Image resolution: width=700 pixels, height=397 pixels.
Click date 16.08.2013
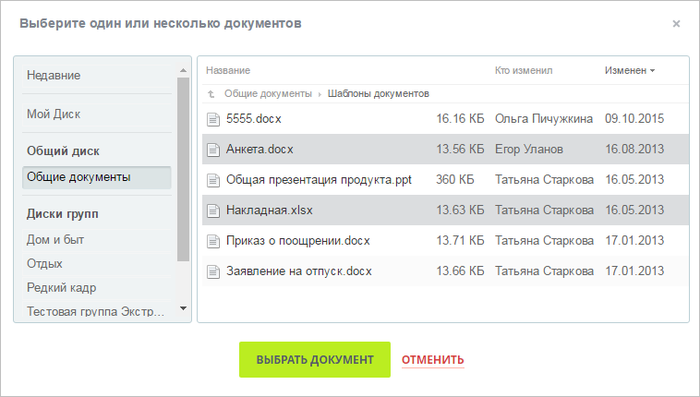pos(634,150)
